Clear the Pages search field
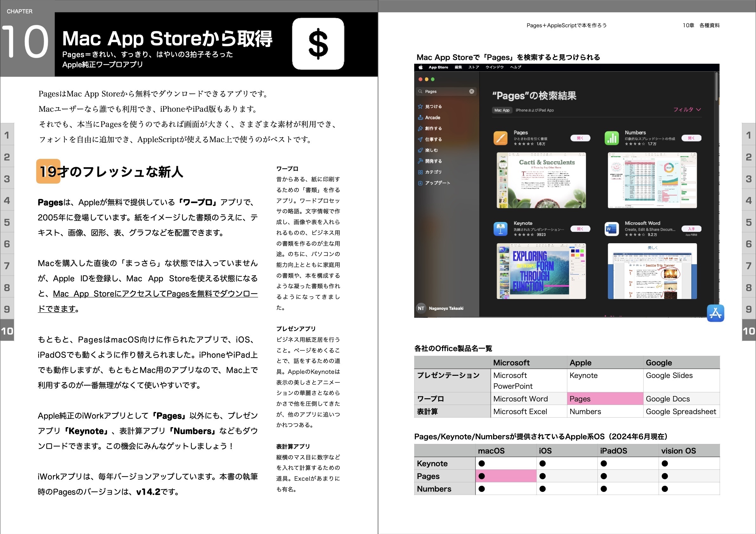Image resolution: width=756 pixels, height=534 pixels. [472, 91]
